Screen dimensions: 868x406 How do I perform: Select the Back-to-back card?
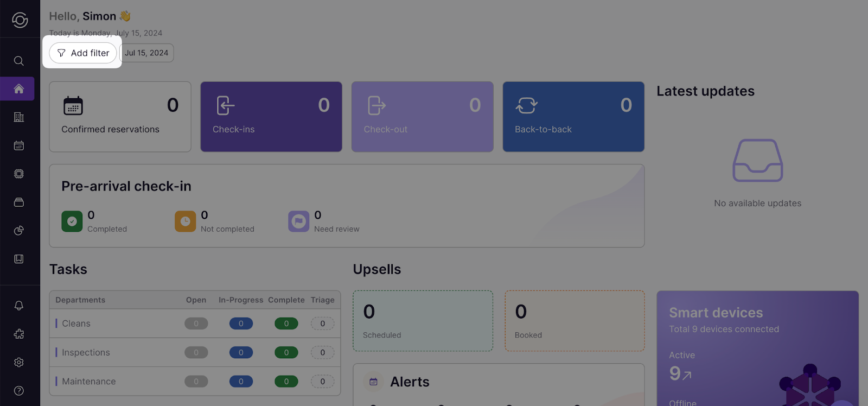click(x=573, y=117)
